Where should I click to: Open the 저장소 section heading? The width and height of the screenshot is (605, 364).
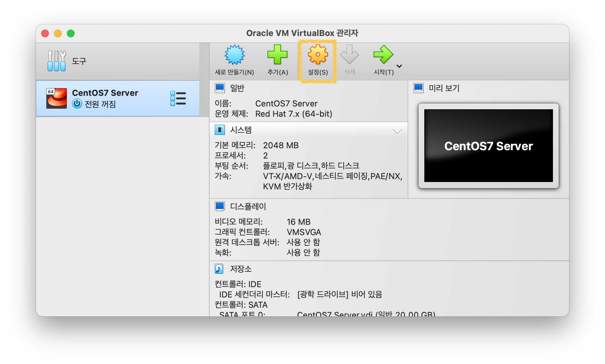(241, 269)
